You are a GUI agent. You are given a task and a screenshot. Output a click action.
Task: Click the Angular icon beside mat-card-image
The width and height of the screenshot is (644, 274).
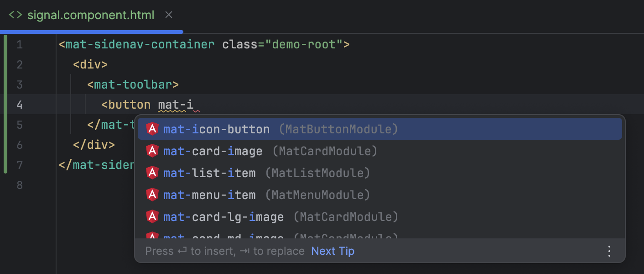(x=152, y=151)
